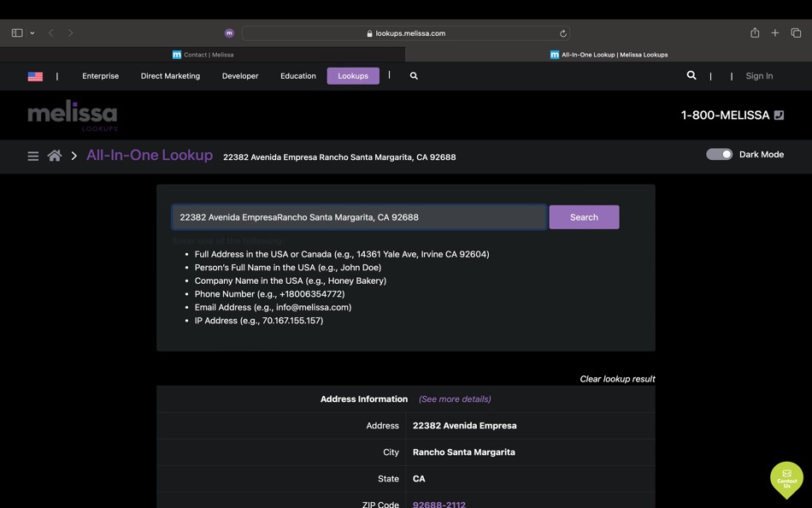Screen dimensions: 812x508
Task: Click Clear lookup result
Action: pyautogui.click(x=617, y=379)
